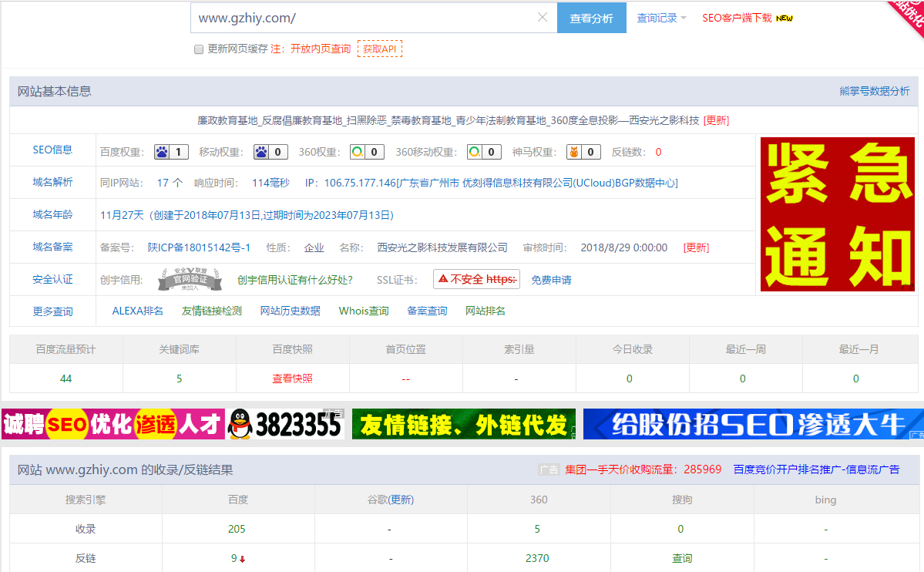Screen dimensions: 924x572
Task: Click the 查看分析 button
Action: (x=592, y=19)
